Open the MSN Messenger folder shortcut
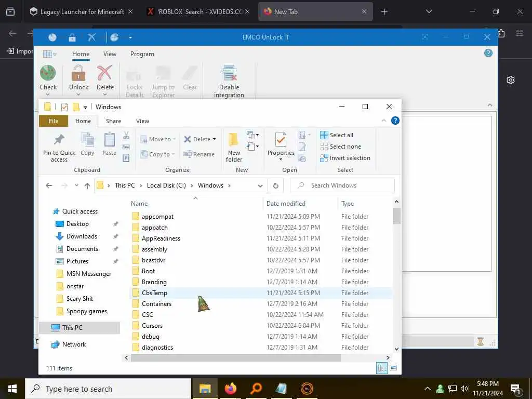This screenshot has width=532, height=399. [x=88, y=274]
